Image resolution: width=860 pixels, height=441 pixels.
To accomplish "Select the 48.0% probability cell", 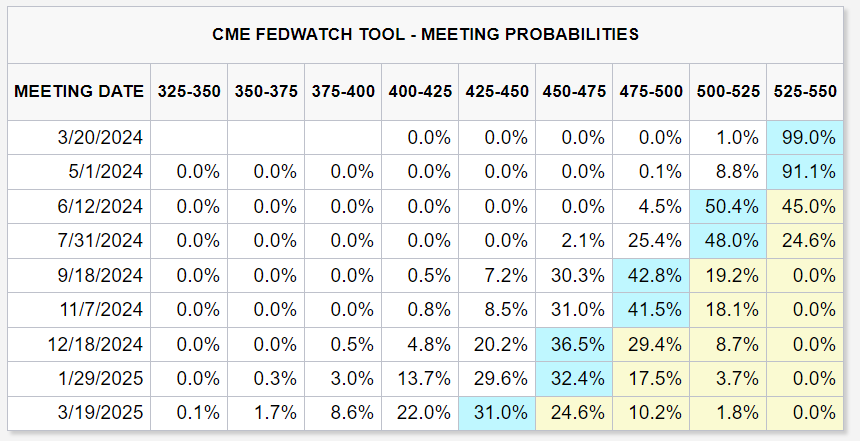I will click(729, 240).
